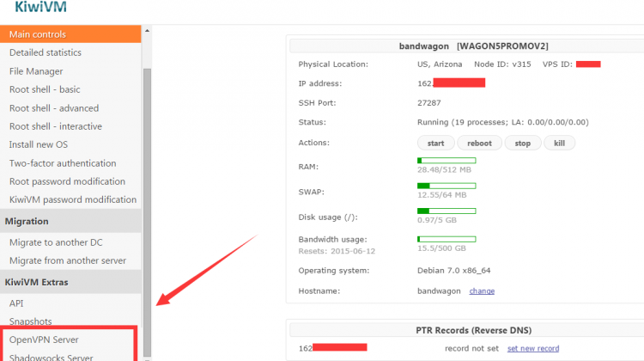The image size is (644, 361).
Task: Click the 12.55/64 MB swap value
Action: pyautogui.click(x=442, y=195)
